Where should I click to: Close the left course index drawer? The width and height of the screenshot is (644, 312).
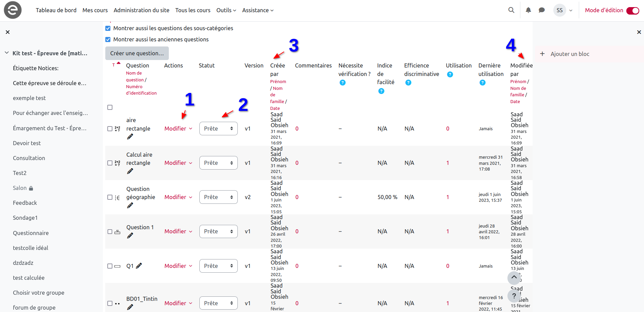7,32
